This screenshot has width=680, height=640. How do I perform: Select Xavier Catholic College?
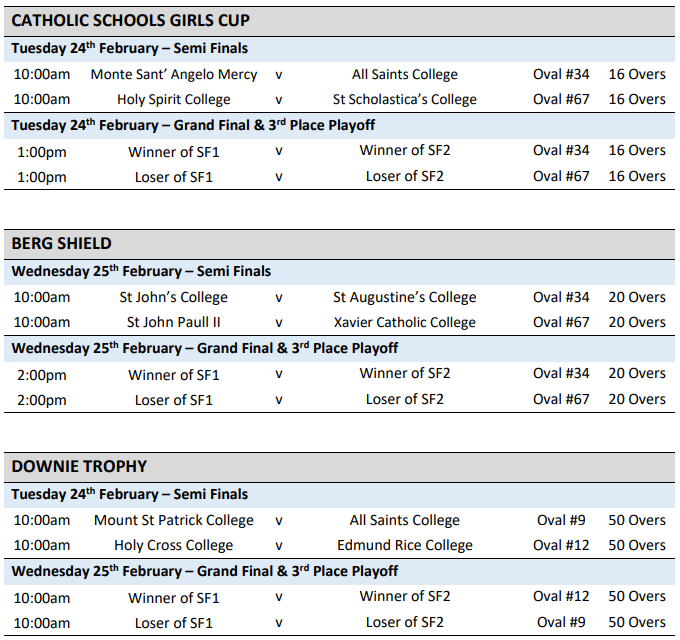405,322
